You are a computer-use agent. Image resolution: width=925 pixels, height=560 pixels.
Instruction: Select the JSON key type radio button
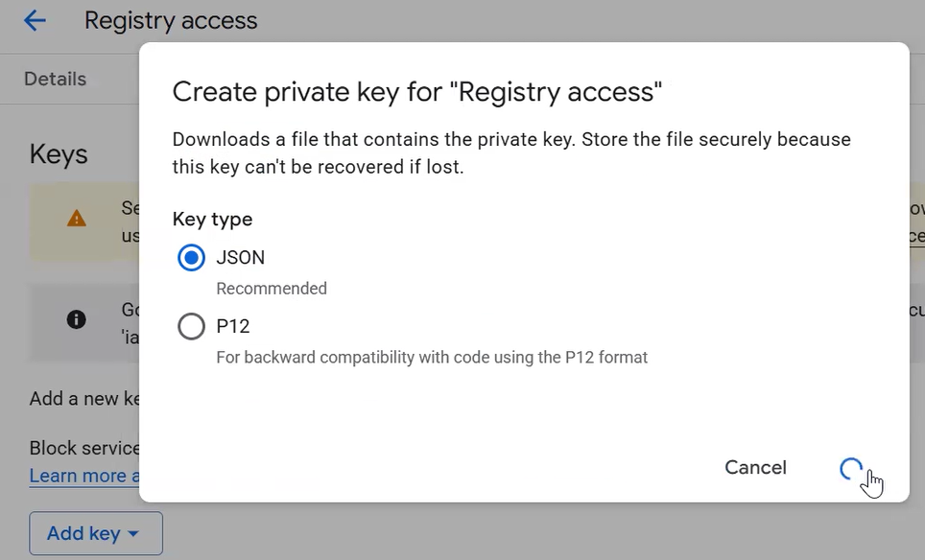192,258
